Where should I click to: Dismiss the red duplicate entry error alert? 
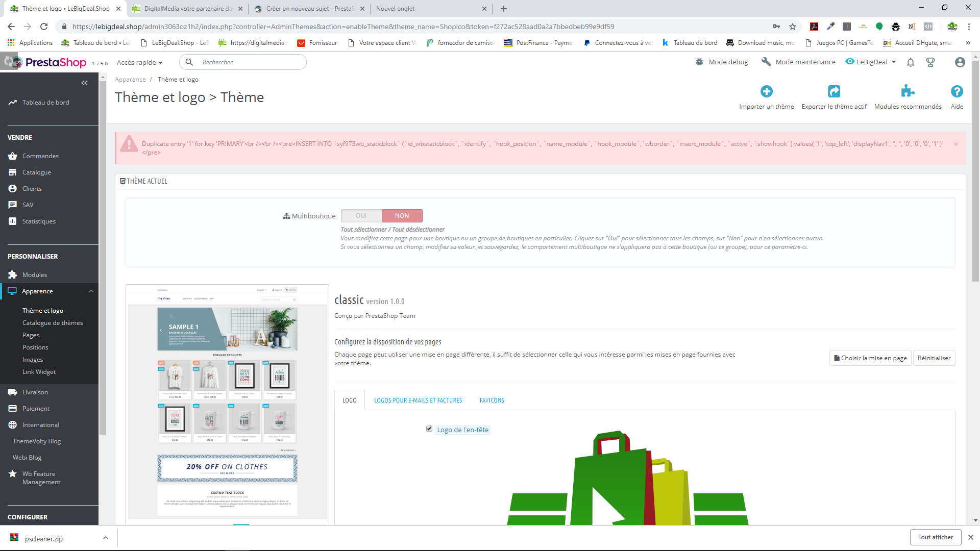tap(956, 144)
